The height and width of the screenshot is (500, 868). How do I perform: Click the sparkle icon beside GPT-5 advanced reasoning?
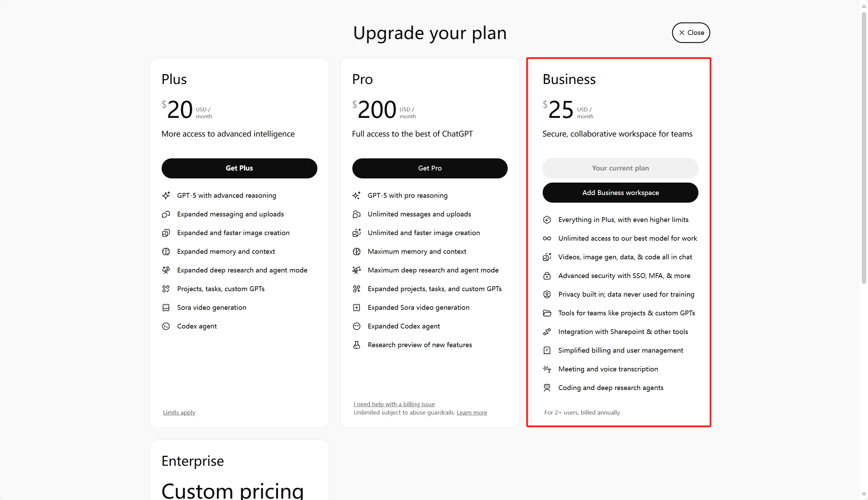pyautogui.click(x=166, y=195)
